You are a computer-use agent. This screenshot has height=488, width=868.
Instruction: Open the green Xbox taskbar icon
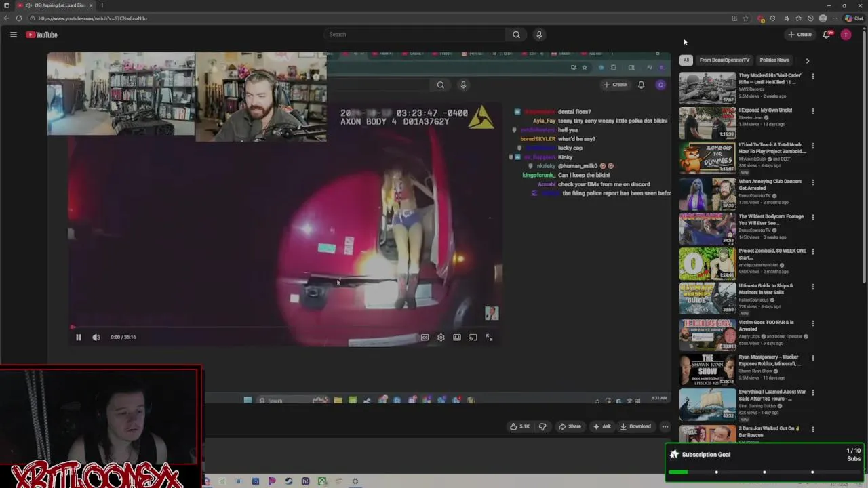(322, 481)
